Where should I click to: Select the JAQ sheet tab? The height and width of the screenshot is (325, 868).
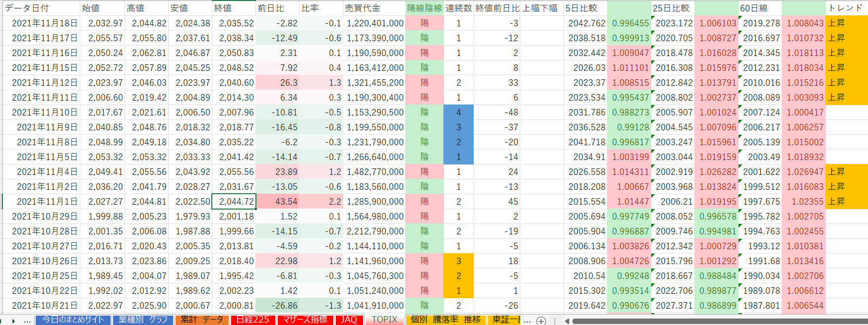click(x=349, y=320)
